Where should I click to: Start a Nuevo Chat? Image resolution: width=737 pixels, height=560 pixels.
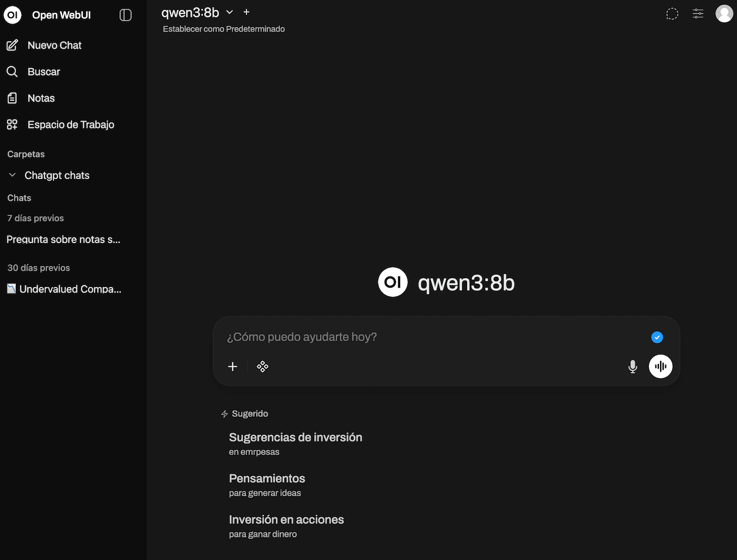[54, 45]
